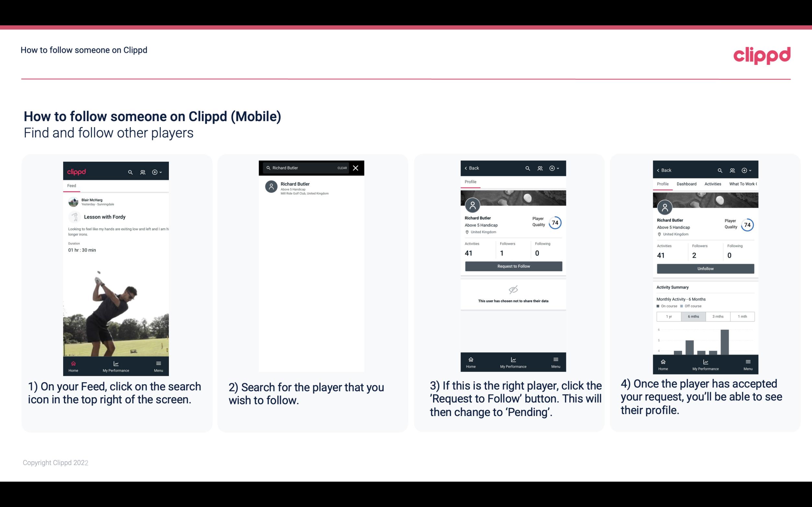Click the search icon on Feed screen

click(x=130, y=172)
